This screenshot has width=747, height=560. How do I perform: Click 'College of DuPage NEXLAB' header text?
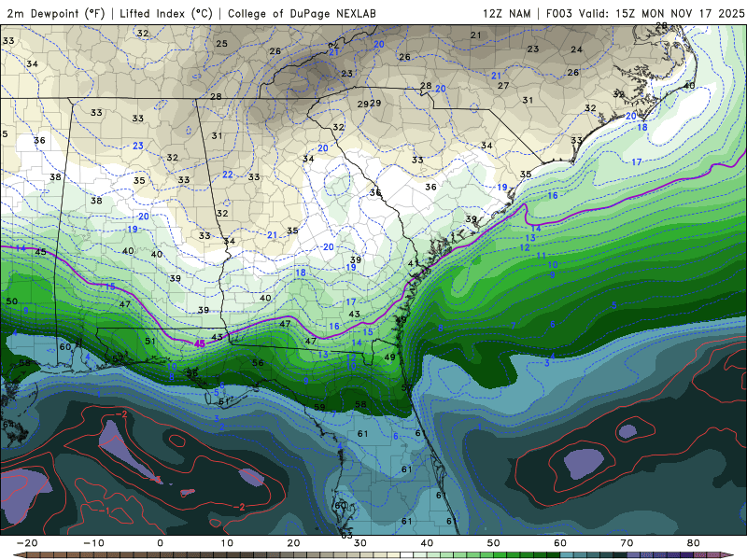pos(302,13)
